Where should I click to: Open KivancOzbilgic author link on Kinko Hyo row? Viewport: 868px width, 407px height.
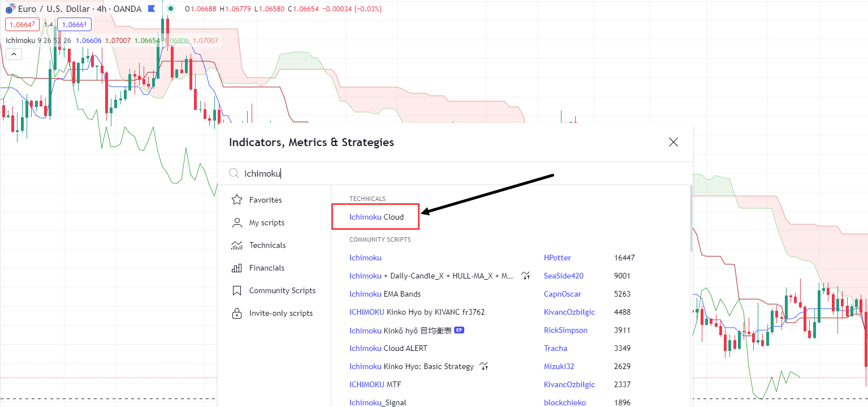pyautogui.click(x=569, y=312)
